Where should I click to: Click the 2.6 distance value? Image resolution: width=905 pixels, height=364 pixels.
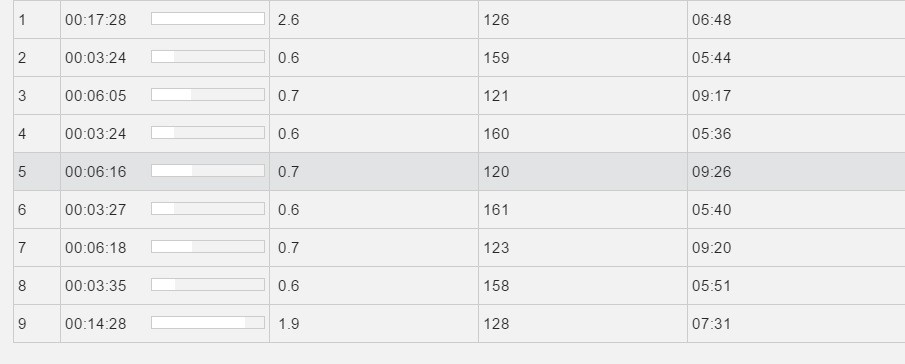(x=289, y=20)
